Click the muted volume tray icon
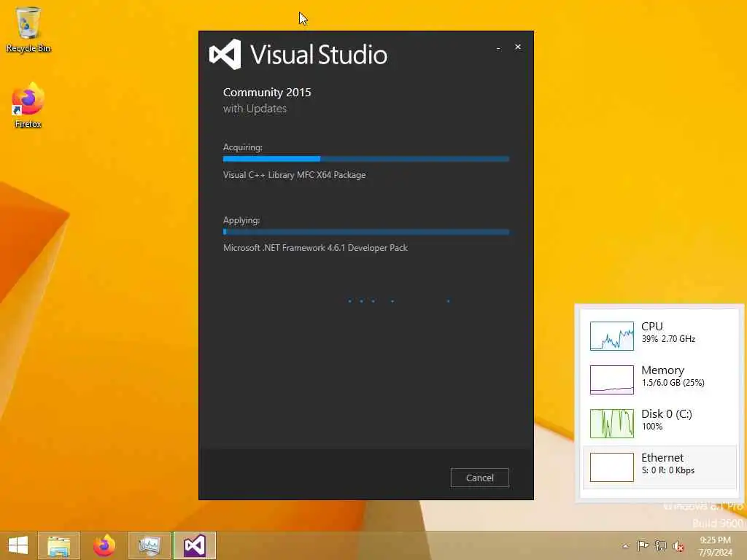Image resolution: width=747 pixels, height=560 pixels. click(678, 546)
